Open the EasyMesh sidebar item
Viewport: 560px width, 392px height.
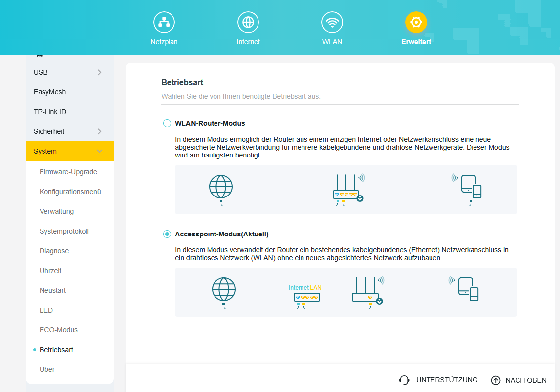(70, 92)
